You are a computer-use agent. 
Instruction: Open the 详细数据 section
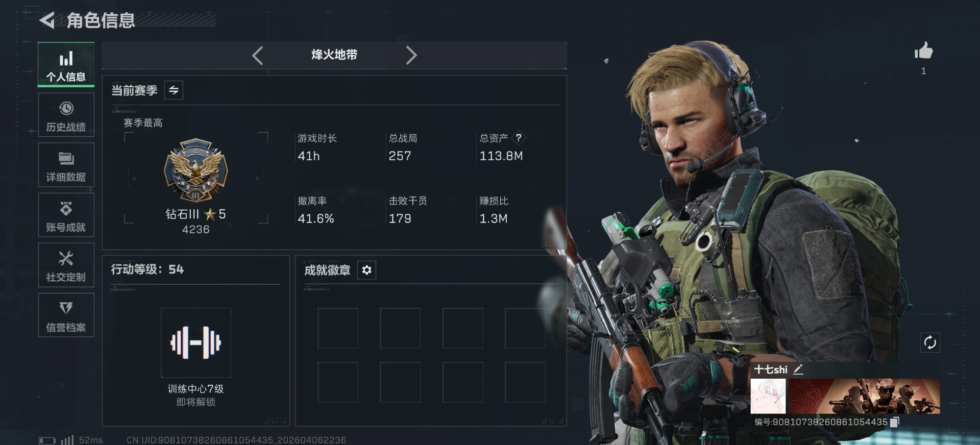coord(66,165)
